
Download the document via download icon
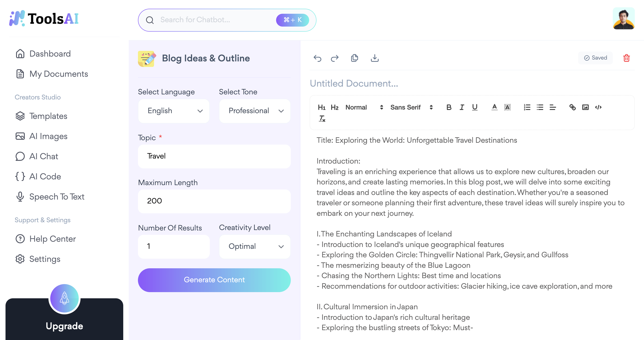[375, 58]
